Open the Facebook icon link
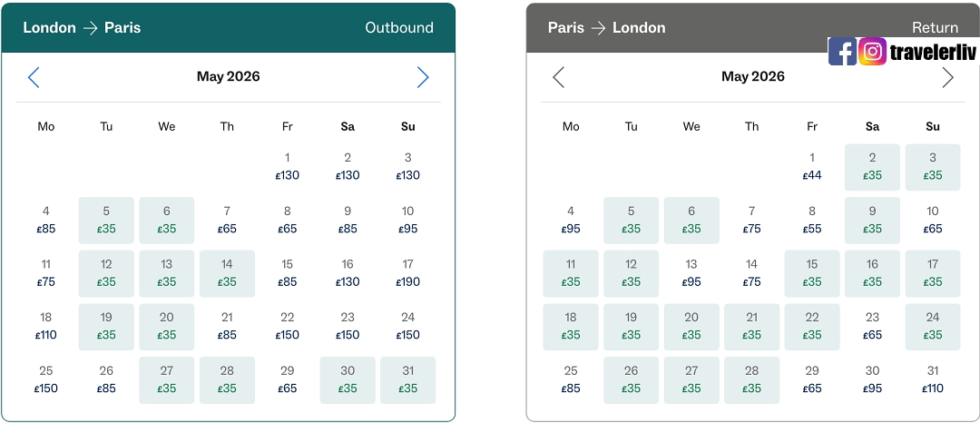This screenshot has height=423, width=980. [x=842, y=52]
